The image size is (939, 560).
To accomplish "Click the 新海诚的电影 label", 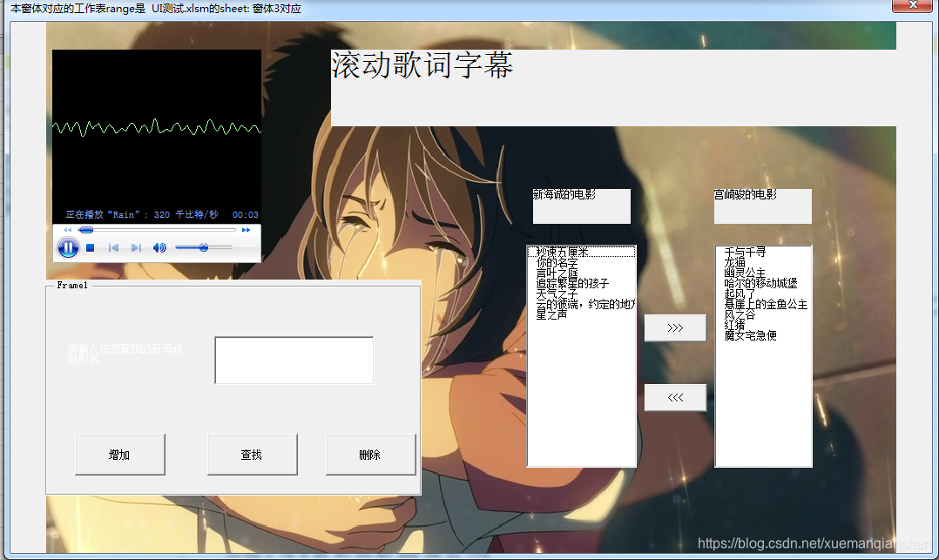I will point(582,206).
